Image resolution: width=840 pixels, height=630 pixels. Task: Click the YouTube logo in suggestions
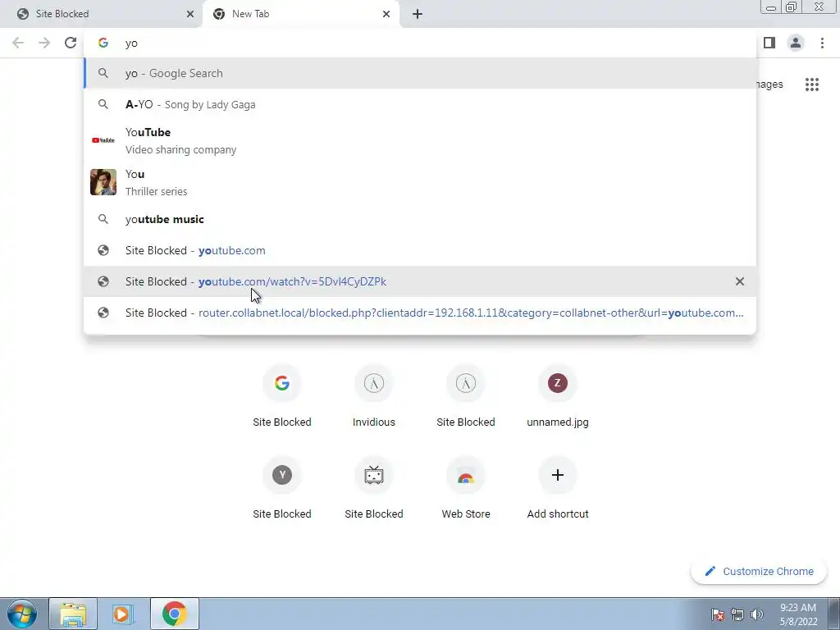coord(103,140)
